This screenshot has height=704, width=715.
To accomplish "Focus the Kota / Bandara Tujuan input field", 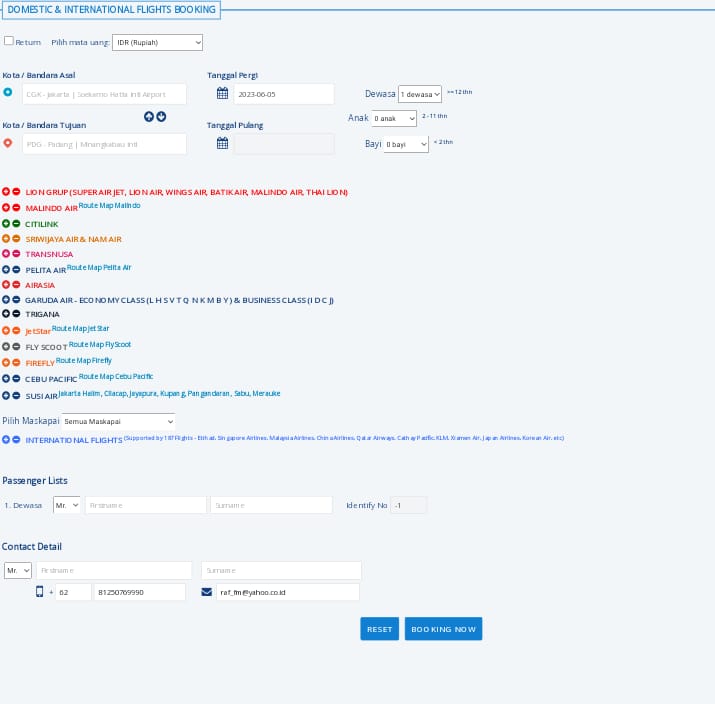I will pos(104,144).
